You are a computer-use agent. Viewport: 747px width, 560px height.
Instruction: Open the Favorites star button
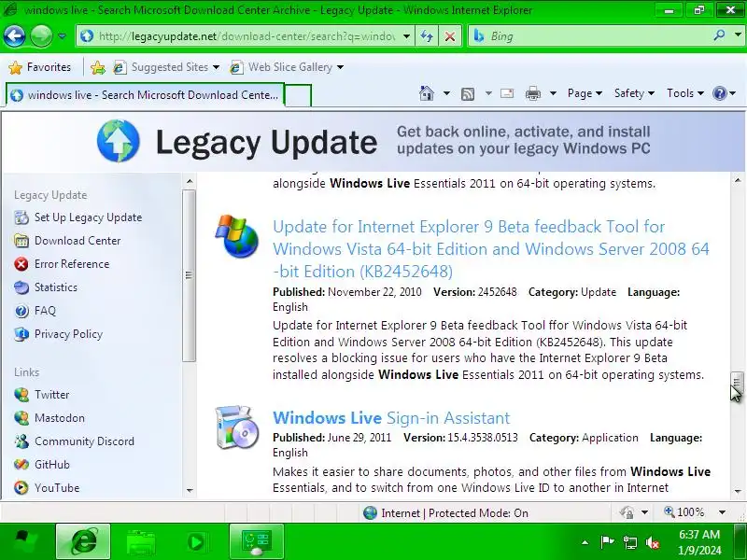click(x=40, y=67)
